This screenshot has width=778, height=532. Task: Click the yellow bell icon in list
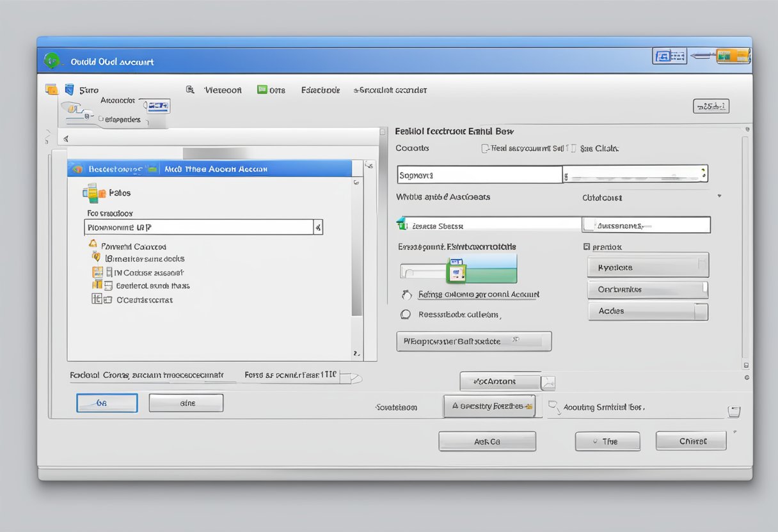(x=93, y=246)
